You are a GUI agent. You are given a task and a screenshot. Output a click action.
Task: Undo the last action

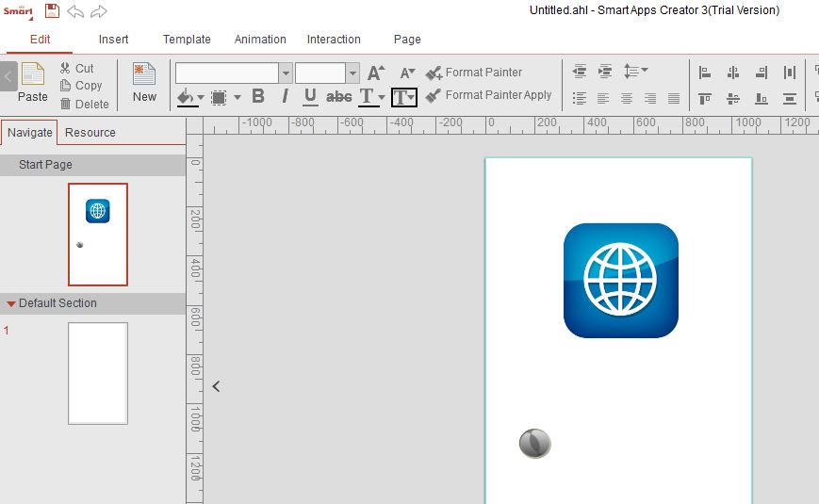[75, 11]
